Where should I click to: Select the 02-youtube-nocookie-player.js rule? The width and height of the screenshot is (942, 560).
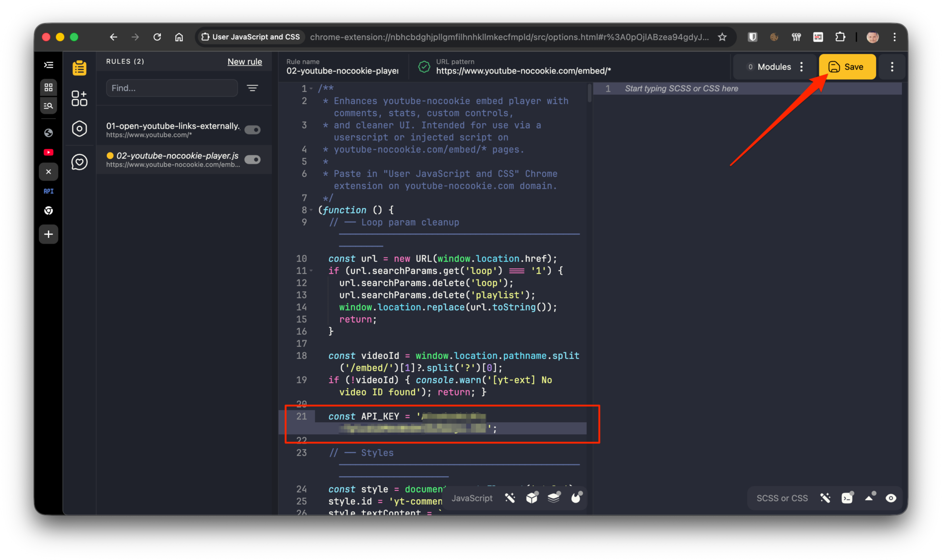point(184,159)
